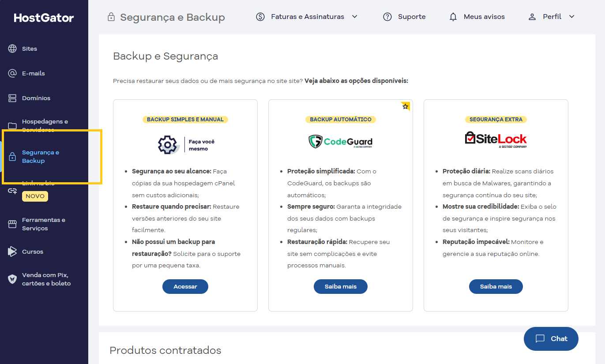Click 'Reputação impecável:' bullet text
The image size is (605, 364).
pyautogui.click(x=476, y=242)
